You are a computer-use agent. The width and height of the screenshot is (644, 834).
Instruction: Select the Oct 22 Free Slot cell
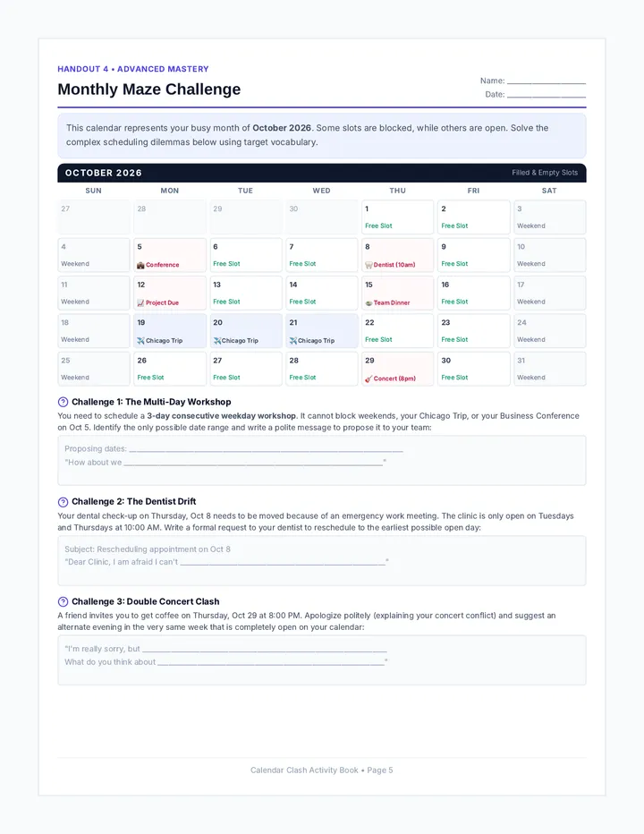[x=397, y=331]
